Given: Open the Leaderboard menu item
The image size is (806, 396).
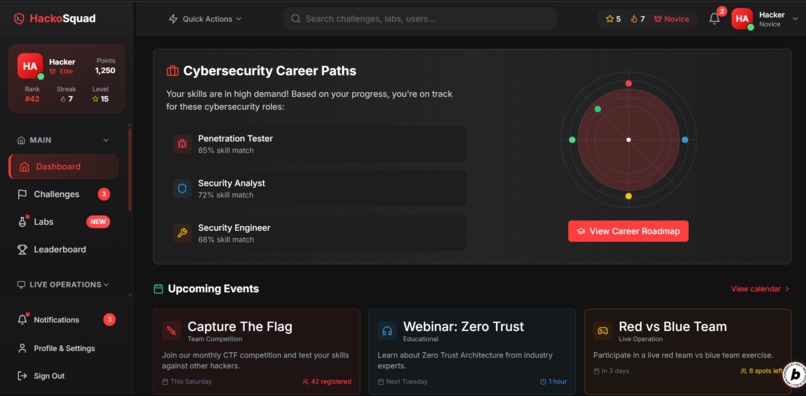Looking at the screenshot, I should click(x=64, y=249).
